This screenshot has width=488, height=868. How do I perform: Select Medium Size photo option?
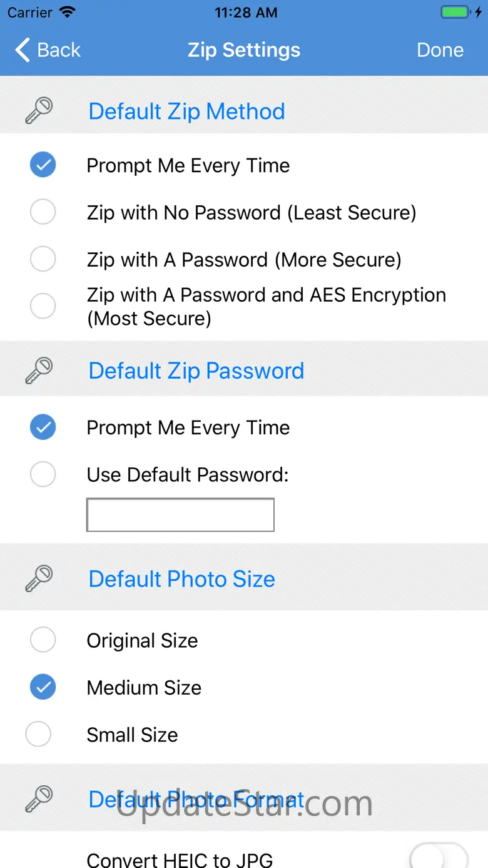(x=43, y=687)
